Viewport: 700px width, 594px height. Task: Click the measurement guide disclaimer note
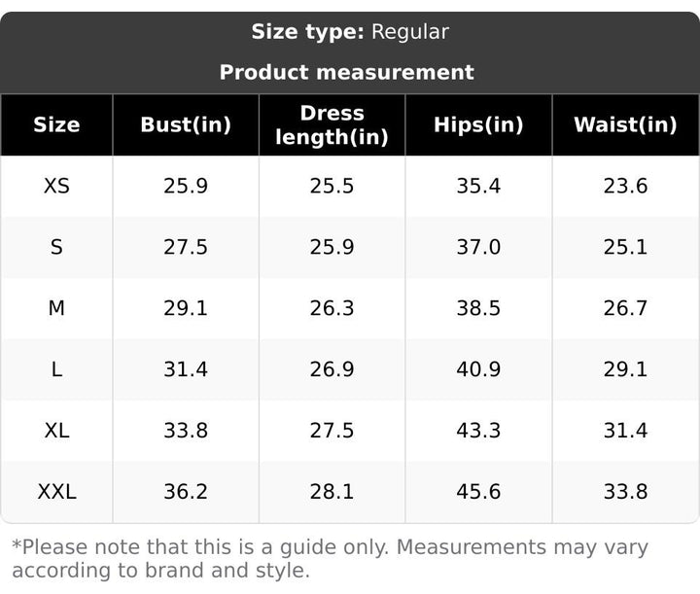(x=330, y=558)
